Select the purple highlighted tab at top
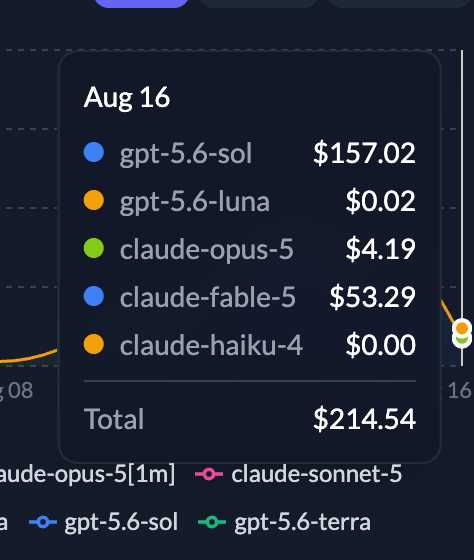Image resolution: width=474 pixels, height=560 pixels. click(141, 3)
